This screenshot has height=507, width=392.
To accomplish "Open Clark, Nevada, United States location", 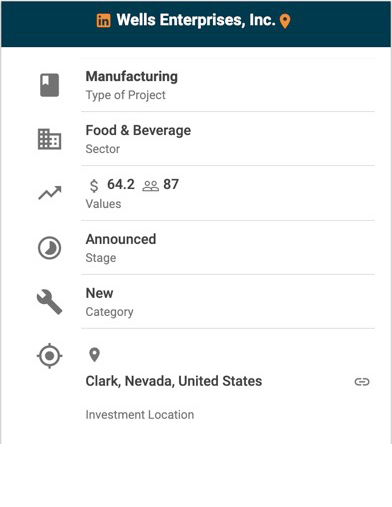I will coord(174,381).
